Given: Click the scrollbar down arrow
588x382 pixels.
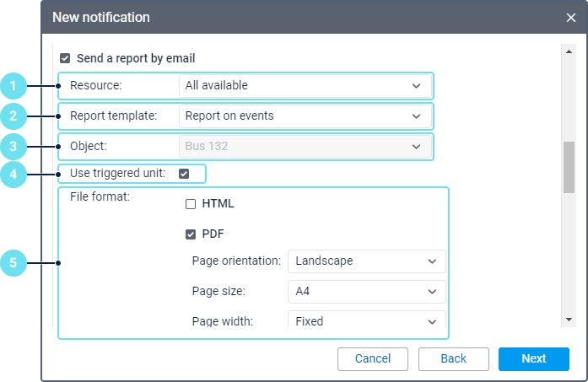Looking at the screenshot, I should [x=569, y=320].
